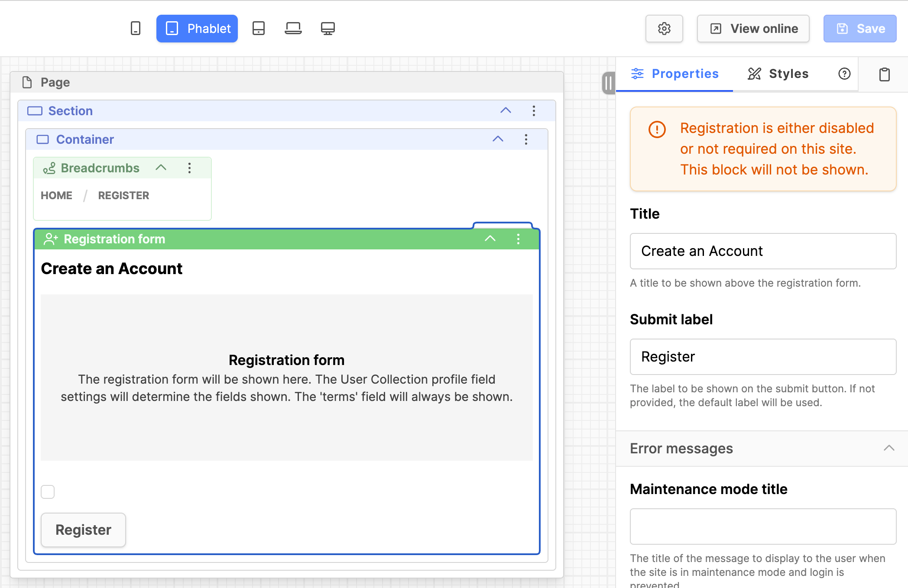The width and height of the screenshot is (908, 588).
Task: Open the help question mark icon
Action: coord(844,74)
